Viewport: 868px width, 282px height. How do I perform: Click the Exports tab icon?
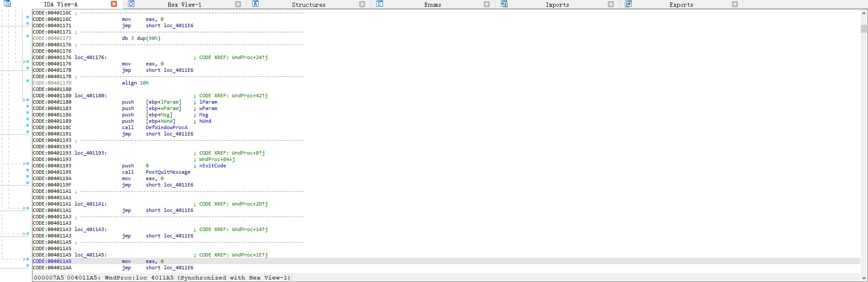628,4
